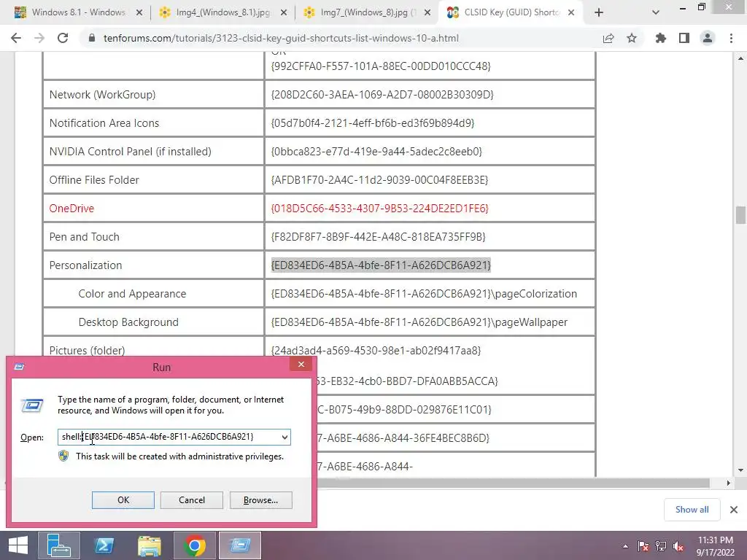This screenshot has height=560, width=747.
Task: Toggle the browser side panel icon
Action: (x=684, y=38)
